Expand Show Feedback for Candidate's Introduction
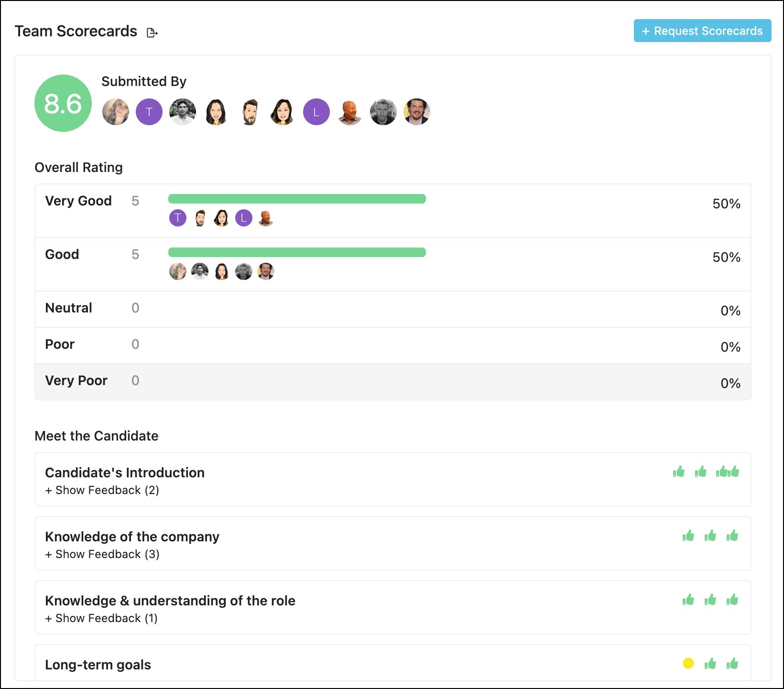This screenshot has height=689, width=784. pos(102,490)
